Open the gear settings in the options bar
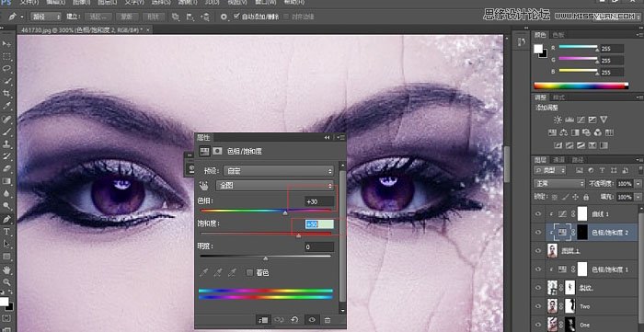Image resolution: width=644 pixels, height=332 pixels. click(x=224, y=17)
